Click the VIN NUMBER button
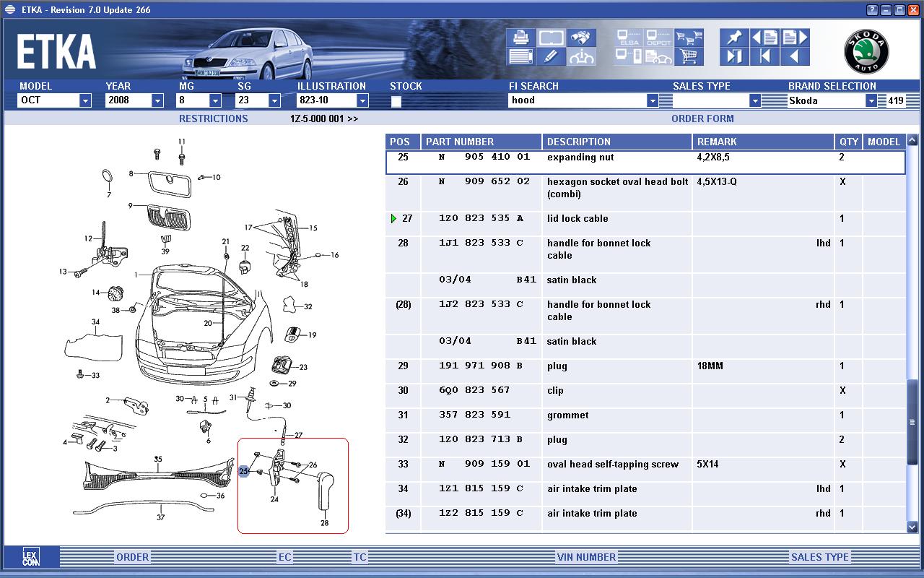The image size is (924, 578). [x=586, y=557]
